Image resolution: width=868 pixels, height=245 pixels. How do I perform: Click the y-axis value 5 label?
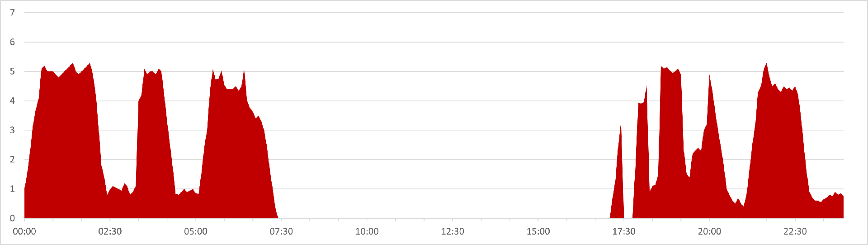pyautogui.click(x=13, y=72)
